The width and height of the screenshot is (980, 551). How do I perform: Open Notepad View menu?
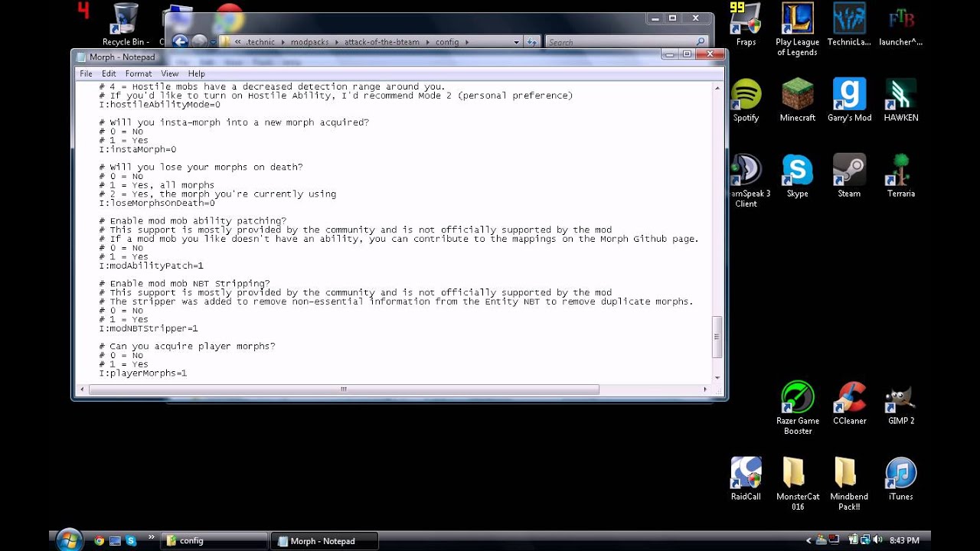coord(170,73)
